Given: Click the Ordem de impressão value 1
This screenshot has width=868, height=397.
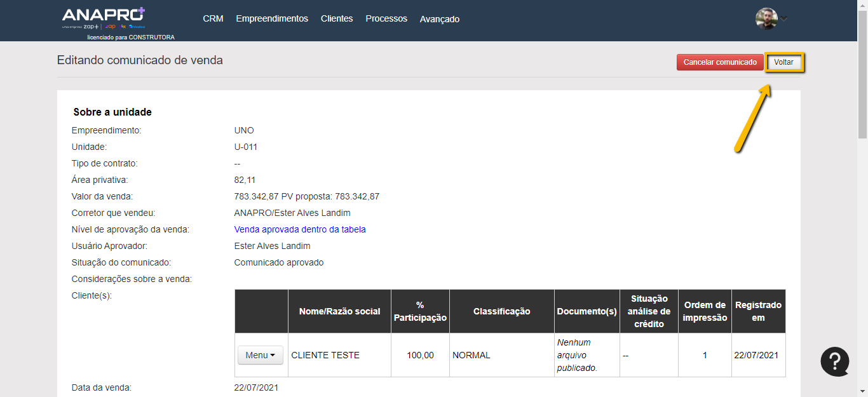Looking at the screenshot, I should (x=705, y=355).
